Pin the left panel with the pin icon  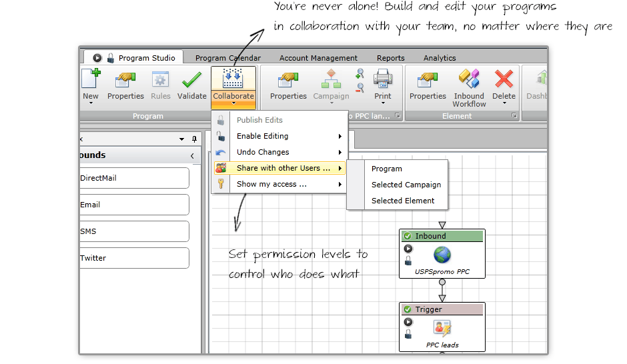(194, 139)
